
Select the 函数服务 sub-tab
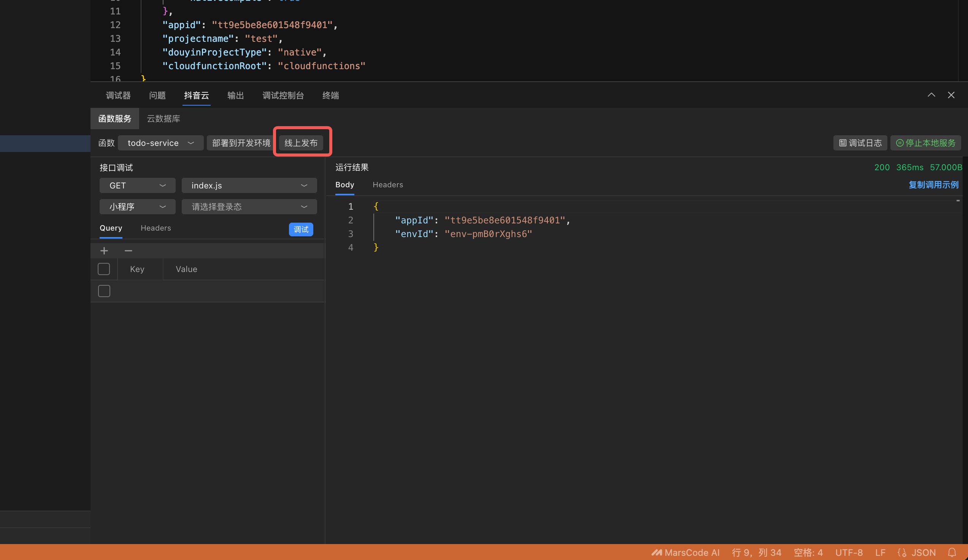coord(114,119)
